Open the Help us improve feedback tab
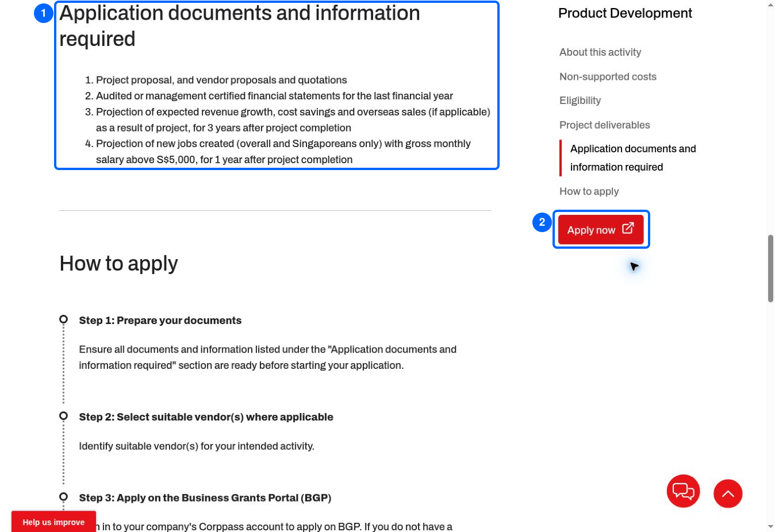This screenshot has width=775, height=532. [x=53, y=522]
